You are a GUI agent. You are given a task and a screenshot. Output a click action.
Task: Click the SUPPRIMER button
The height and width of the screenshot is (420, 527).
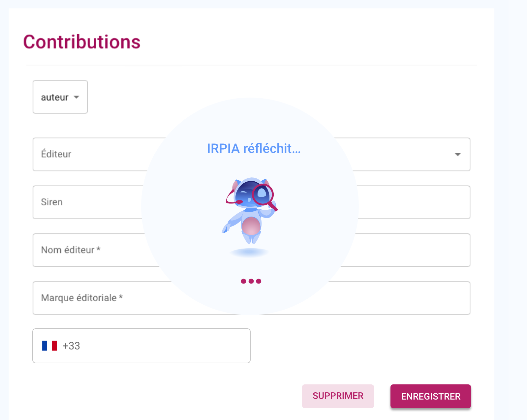pyautogui.click(x=338, y=396)
